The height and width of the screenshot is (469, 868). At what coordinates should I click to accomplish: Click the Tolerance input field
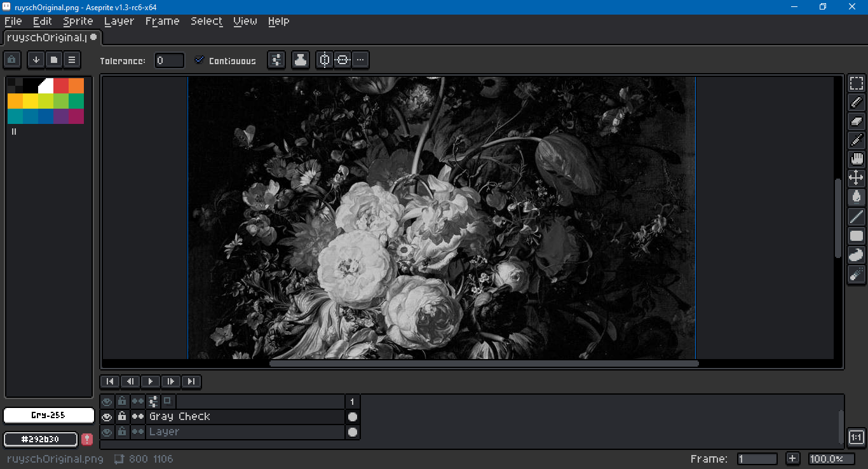coord(170,60)
